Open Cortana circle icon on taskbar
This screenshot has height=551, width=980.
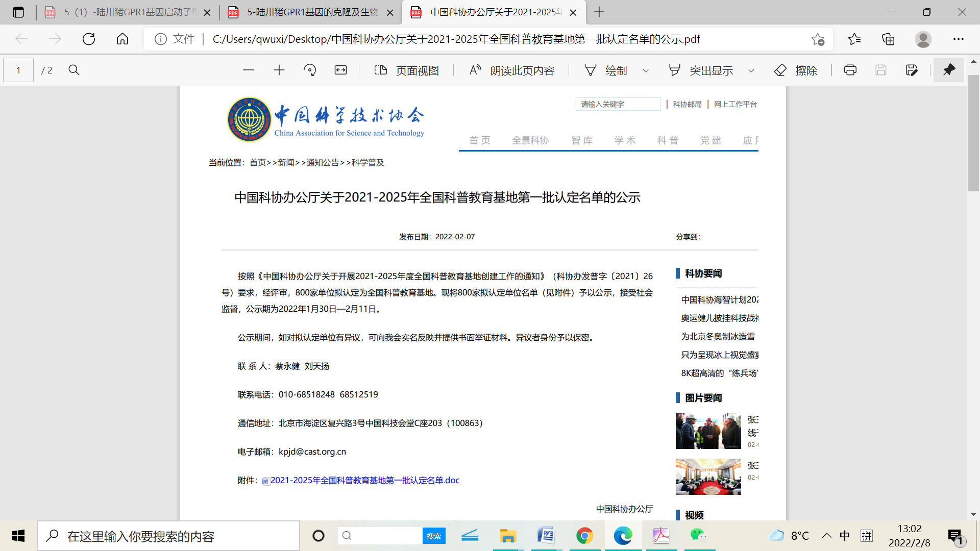318,536
